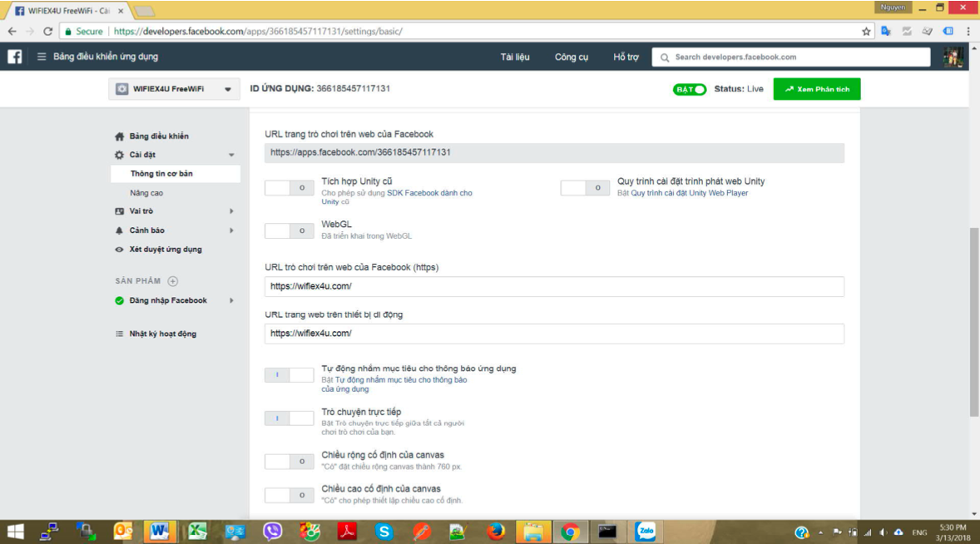Click the taskbar volume icon

[x=883, y=532]
